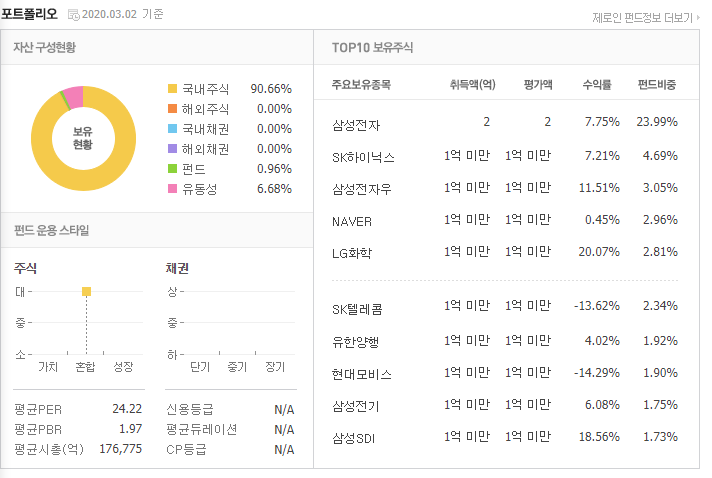The width and height of the screenshot is (712, 478).
Task: Open the 제로인 펀드정보 더보기 link
Action: tap(643, 18)
